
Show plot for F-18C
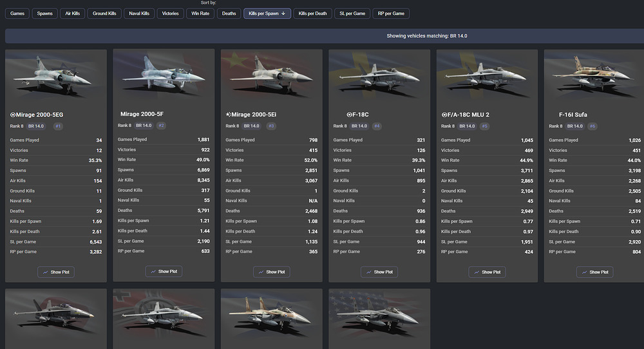[x=379, y=272]
